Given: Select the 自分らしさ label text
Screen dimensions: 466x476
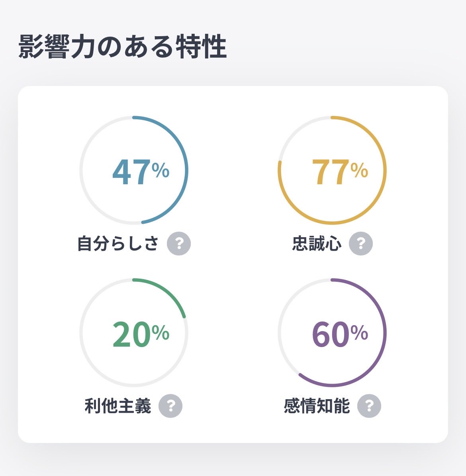Looking at the screenshot, I should pyautogui.click(x=117, y=244).
